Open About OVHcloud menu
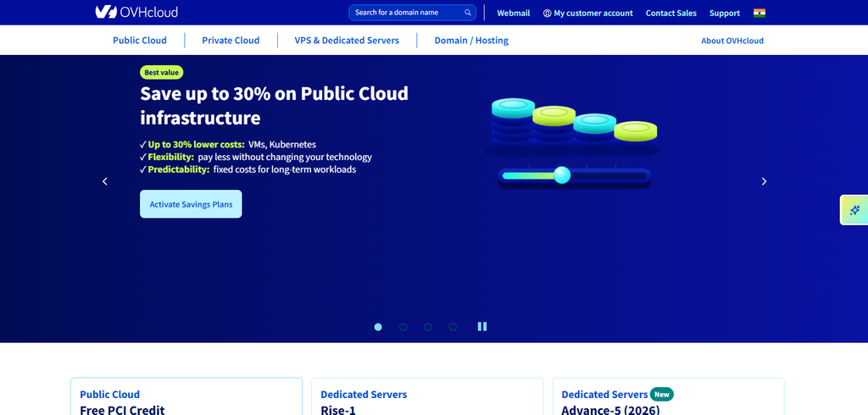Screen dimensions: 868x415 (x=732, y=41)
